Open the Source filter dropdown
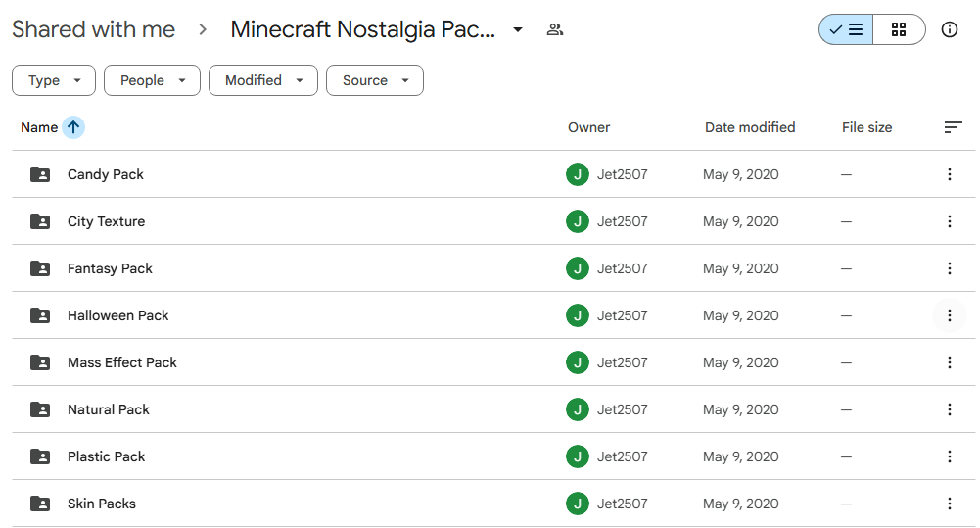This screenshot has width=980, height=528. click(374, 80)
